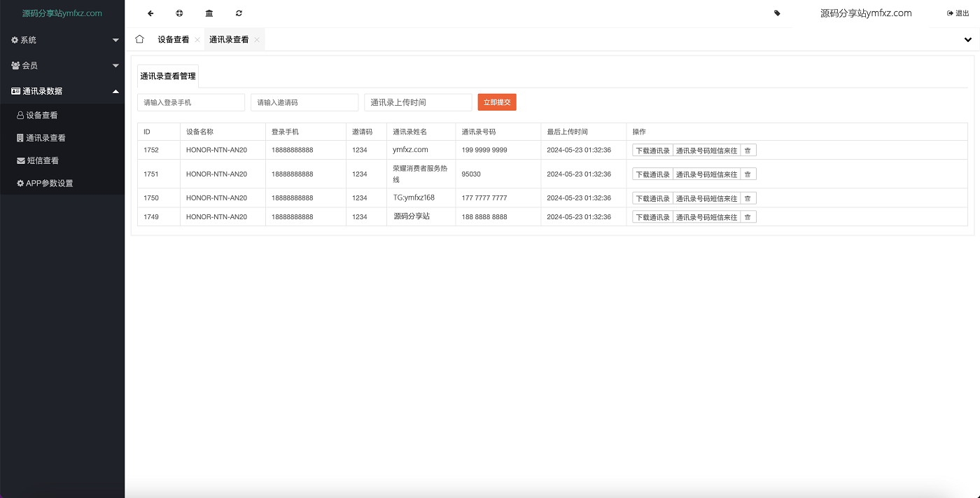Switch to the 设备查看 tab
The image size is (980, 498).
coord(173,40)
